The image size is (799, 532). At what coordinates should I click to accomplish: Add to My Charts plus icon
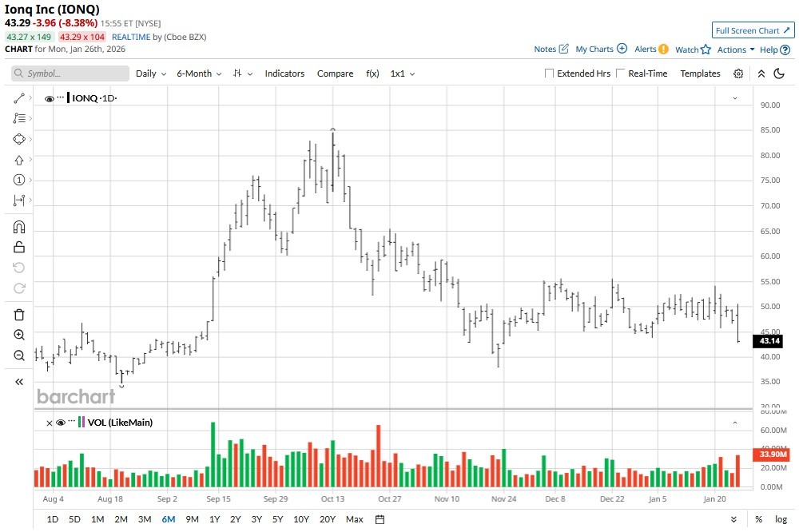click(622, 49)
